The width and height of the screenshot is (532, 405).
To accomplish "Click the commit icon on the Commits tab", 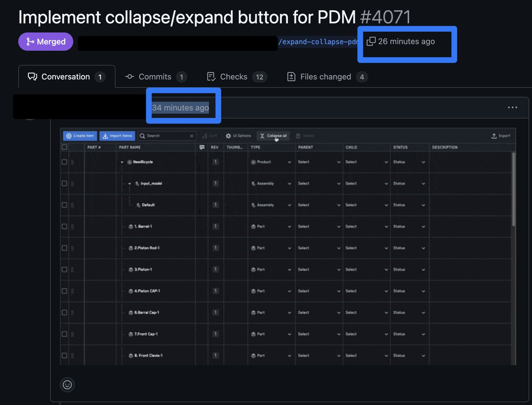I will pyautogui.click(x=129, y=77).
